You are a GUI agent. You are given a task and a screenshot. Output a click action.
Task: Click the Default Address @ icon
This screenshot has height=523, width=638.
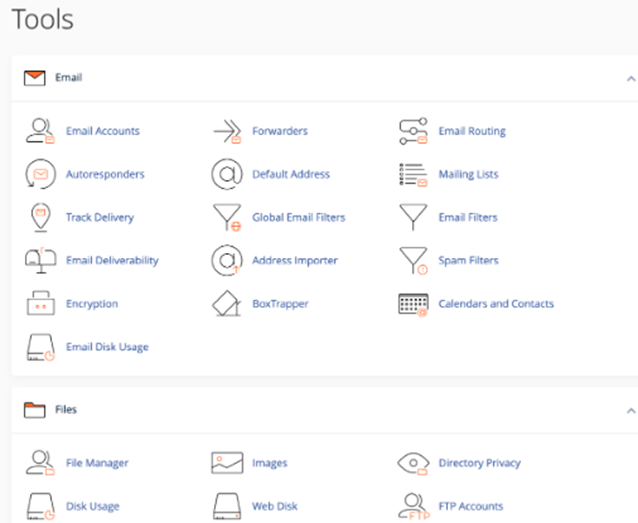[227, 174]
